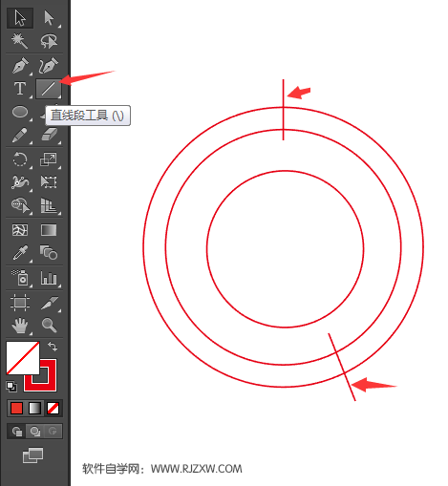Click the white fill box
Image resolution: width=448 pixels, height=486 pixels.
pyautogui.click(x=23, y=358)
